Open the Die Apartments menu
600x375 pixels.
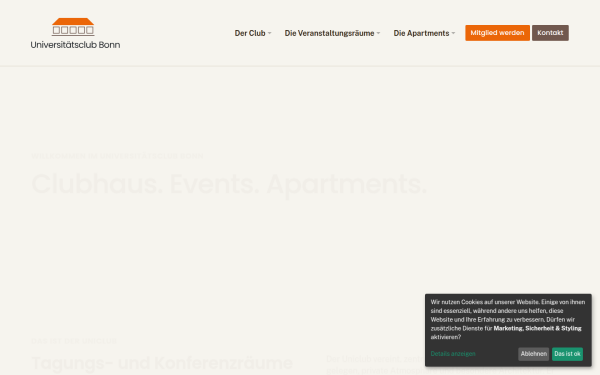421,33
